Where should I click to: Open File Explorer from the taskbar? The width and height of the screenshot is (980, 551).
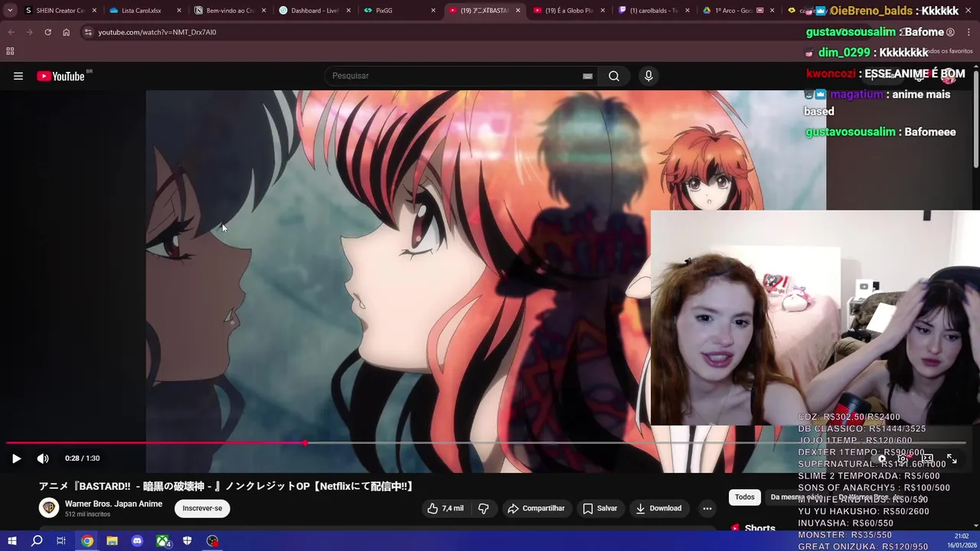(x=112, y=541)
